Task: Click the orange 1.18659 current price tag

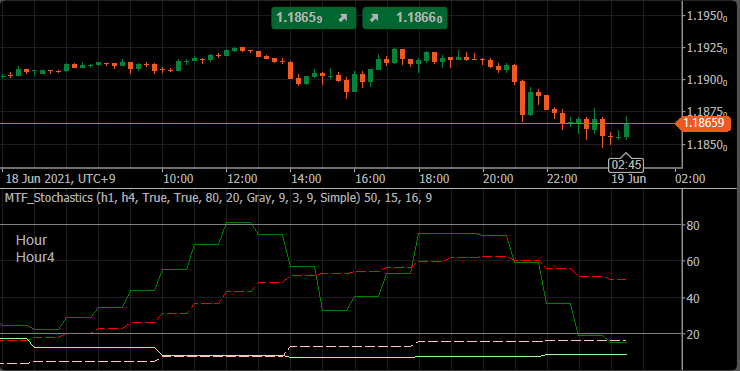Action: [x=702, y=123]
